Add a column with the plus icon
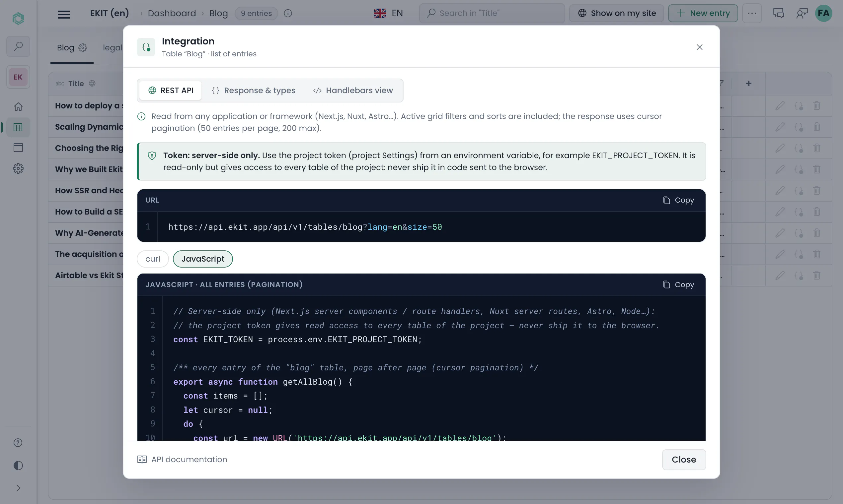The height and width of the screenshot is (504, 843). (x=748, y=84)
